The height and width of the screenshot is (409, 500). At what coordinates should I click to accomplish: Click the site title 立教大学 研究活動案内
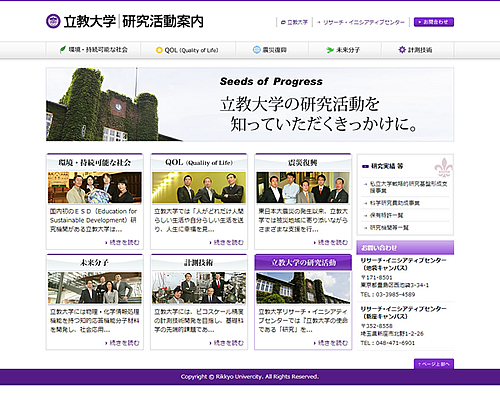pos(133,21)
